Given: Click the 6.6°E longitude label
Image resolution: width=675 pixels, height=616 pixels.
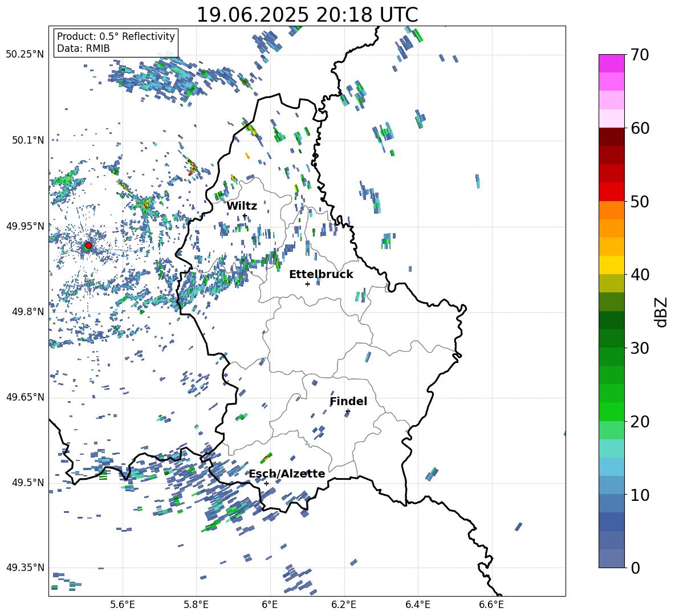Looking at the screenshot, I should [491, 605].
